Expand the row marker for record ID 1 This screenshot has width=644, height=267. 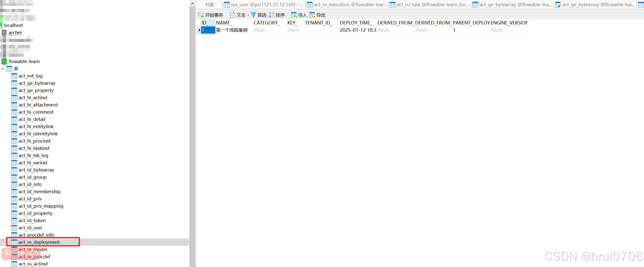(x=199, y=30)
